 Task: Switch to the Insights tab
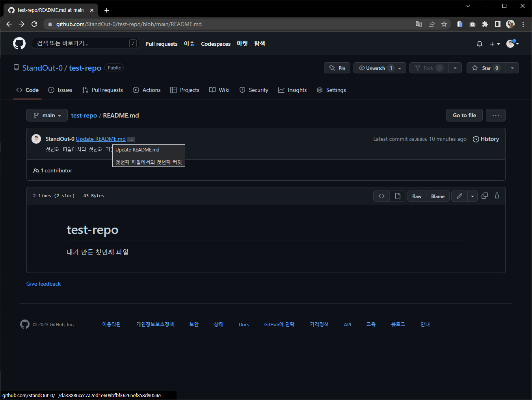292,90
